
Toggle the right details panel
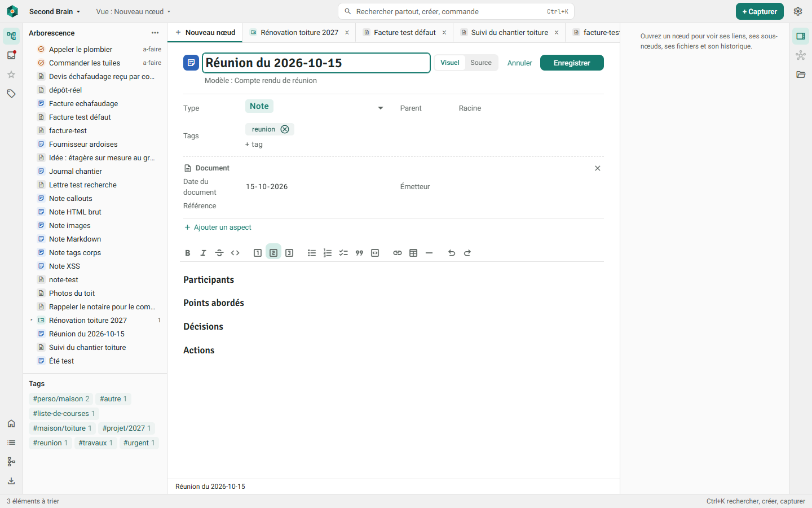801,36
